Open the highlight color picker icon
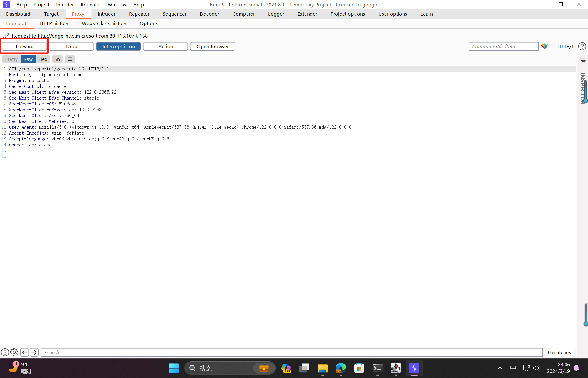588x378 pixels. (x=545, y=46)
